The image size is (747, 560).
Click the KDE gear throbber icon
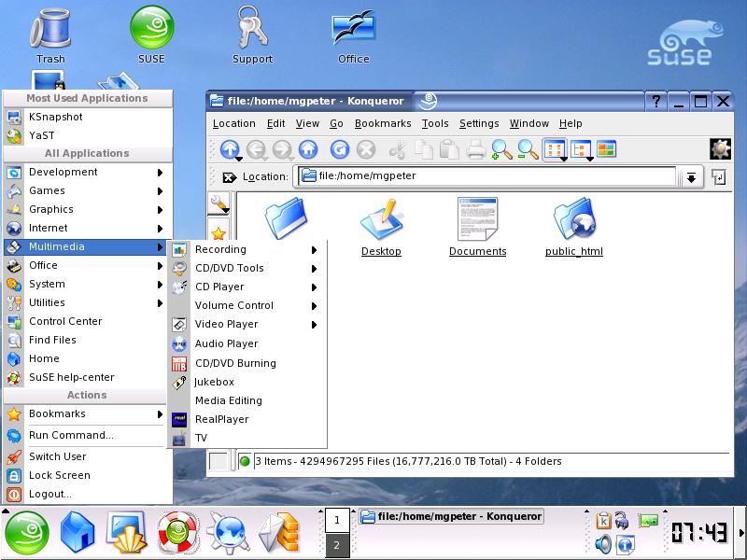pos(720,149)
